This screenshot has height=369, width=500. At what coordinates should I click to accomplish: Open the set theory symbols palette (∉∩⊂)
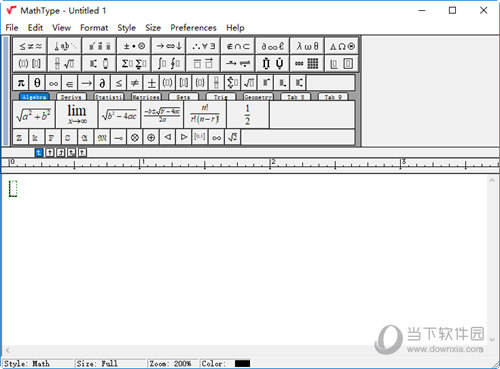(x=238, y=46)
